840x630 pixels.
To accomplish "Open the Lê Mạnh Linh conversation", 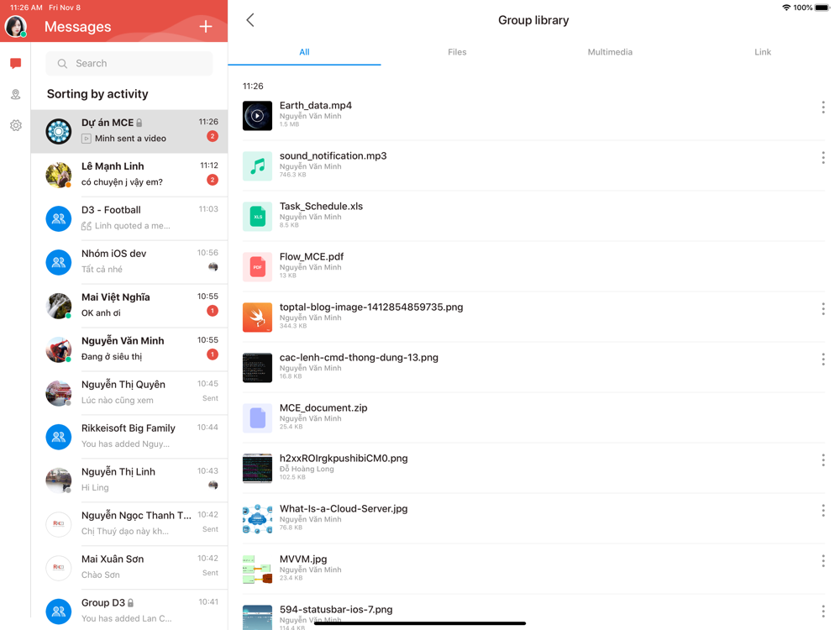I will pyautogui.click(x=129, y=175).
